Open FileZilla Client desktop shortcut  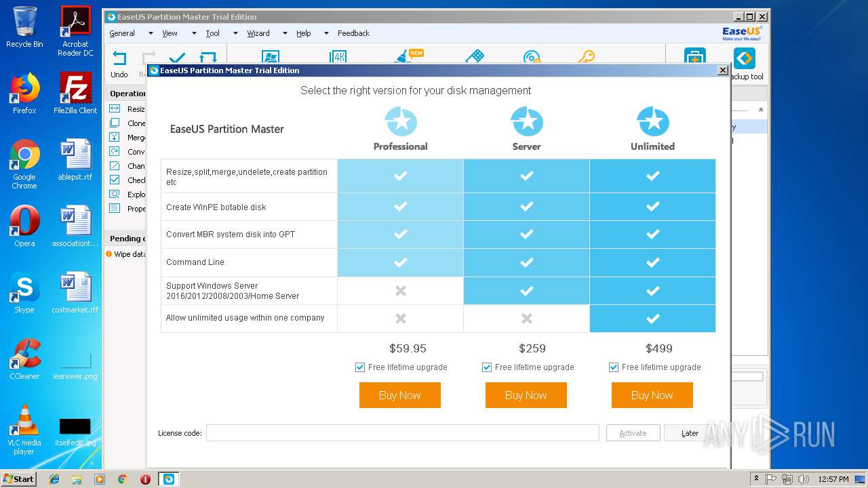pyautogui.click(x=75, y=93)
